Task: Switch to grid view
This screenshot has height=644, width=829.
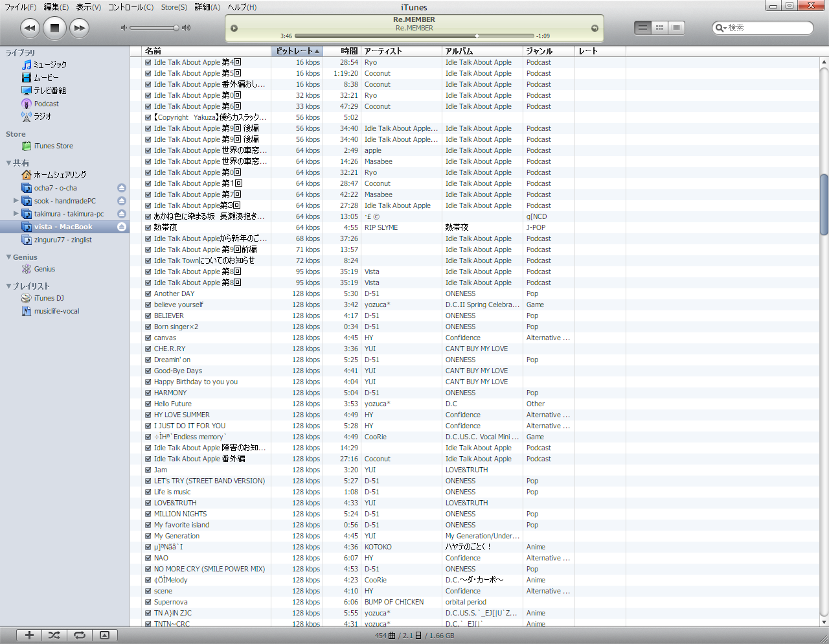Action: (659, 28)
